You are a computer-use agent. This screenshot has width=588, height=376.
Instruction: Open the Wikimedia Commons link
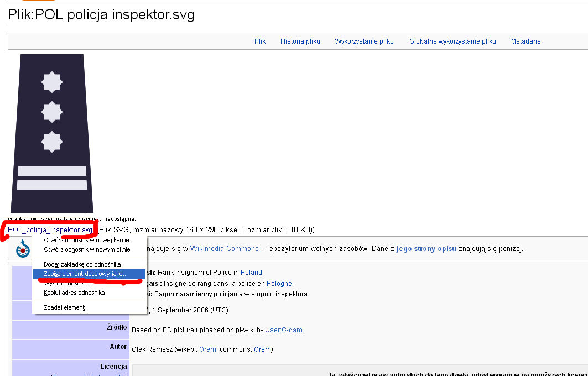pyautogui.click(x=224, y=249)
